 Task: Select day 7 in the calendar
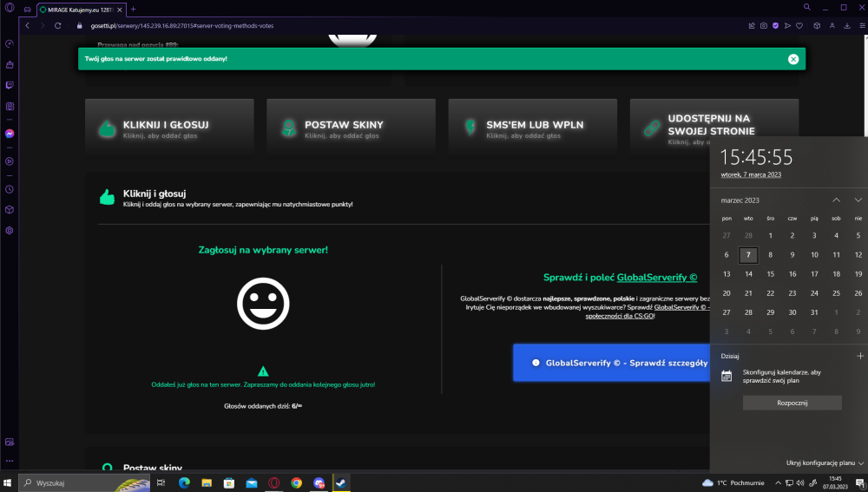(748, 254)
